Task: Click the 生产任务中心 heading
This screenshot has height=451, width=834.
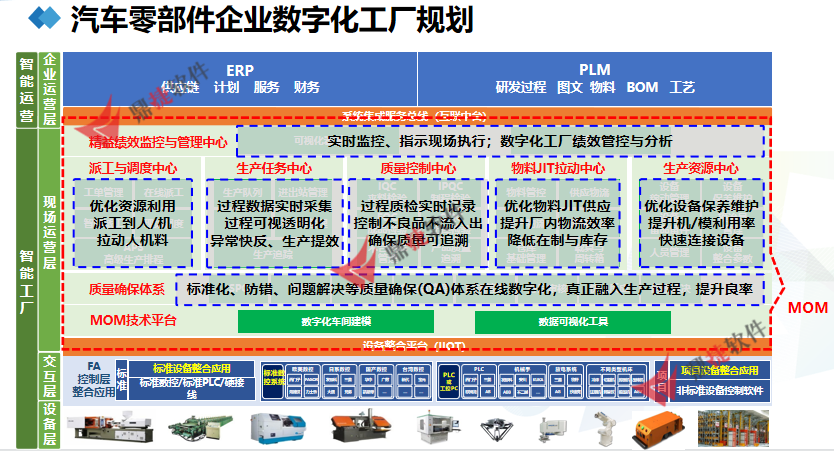Action: [x=273, y=168]
